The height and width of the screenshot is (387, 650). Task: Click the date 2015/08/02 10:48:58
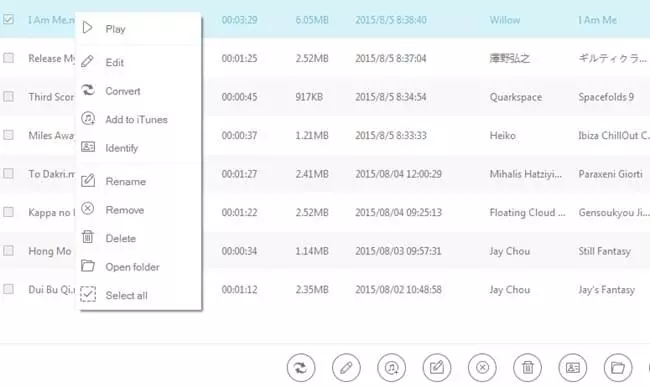398,290
